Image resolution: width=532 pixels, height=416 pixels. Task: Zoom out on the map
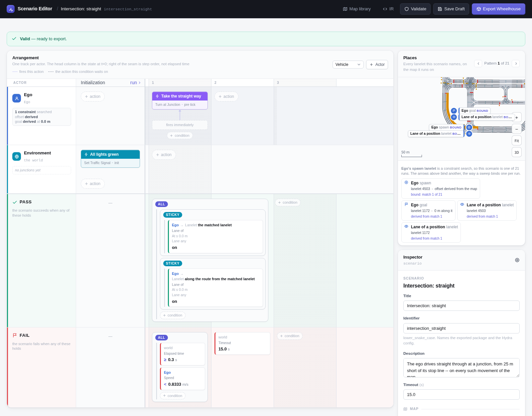tap(517, 129)
